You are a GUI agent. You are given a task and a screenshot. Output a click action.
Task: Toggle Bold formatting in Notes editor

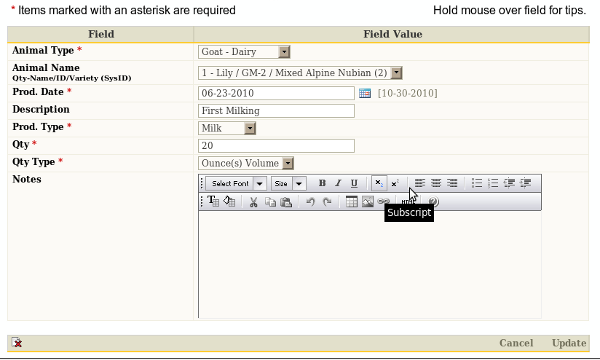coord(322,183)
